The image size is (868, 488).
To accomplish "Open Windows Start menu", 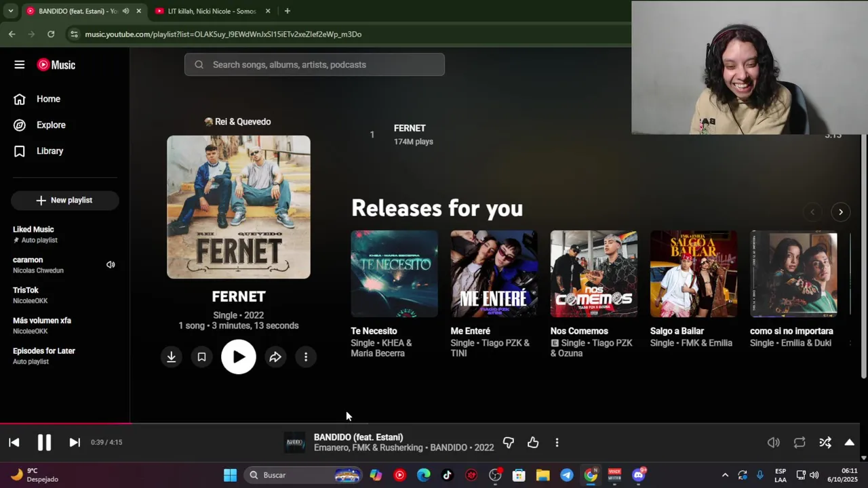I will (231, 475).
